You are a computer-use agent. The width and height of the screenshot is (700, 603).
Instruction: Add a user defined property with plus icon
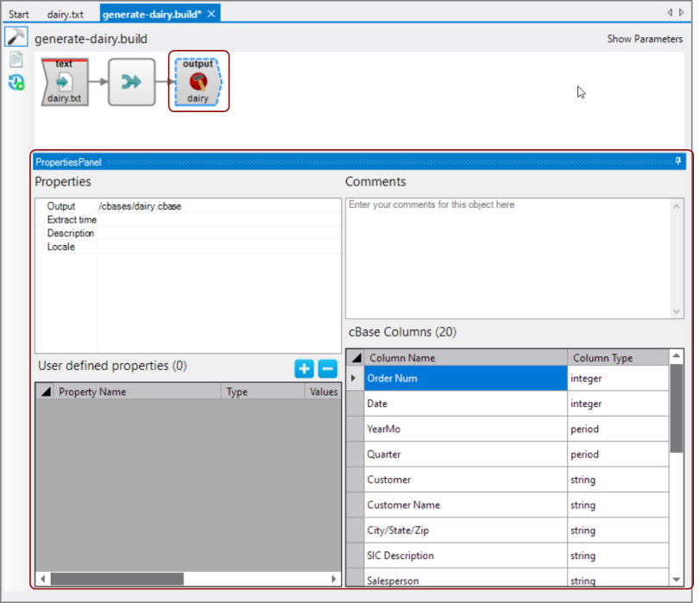point(304,368)
